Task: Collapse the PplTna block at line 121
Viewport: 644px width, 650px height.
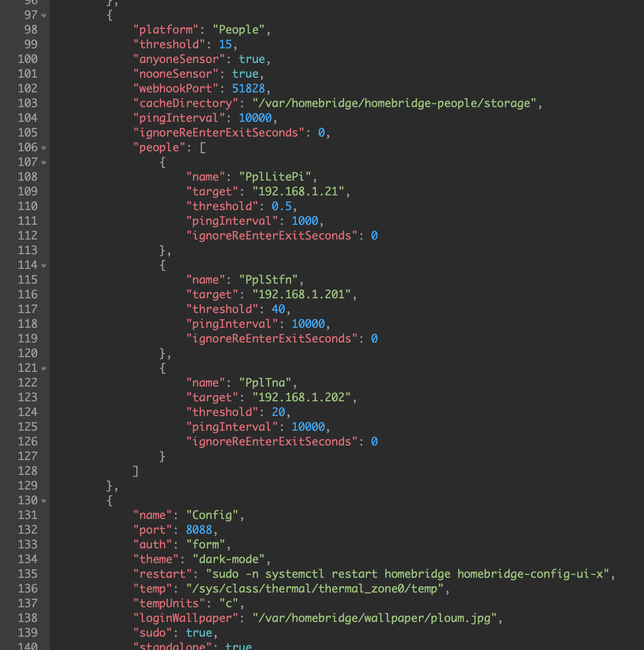Action: pos(44,368)
